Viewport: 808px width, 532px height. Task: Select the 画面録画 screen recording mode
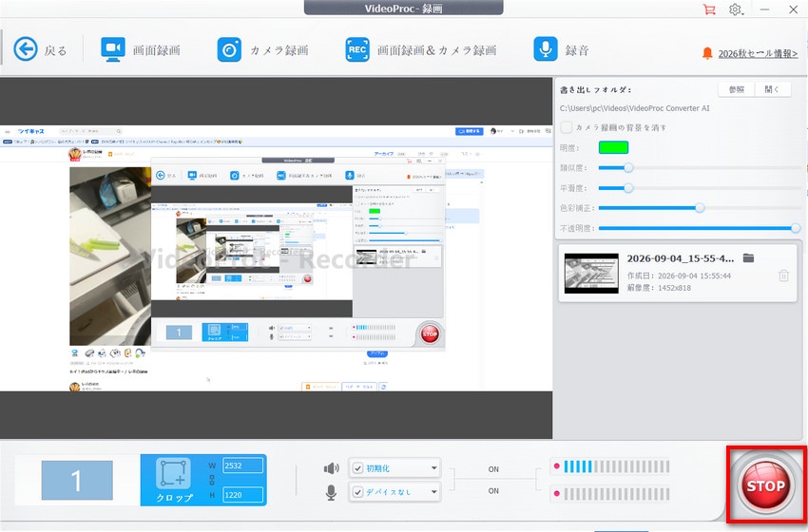point(140,50)
